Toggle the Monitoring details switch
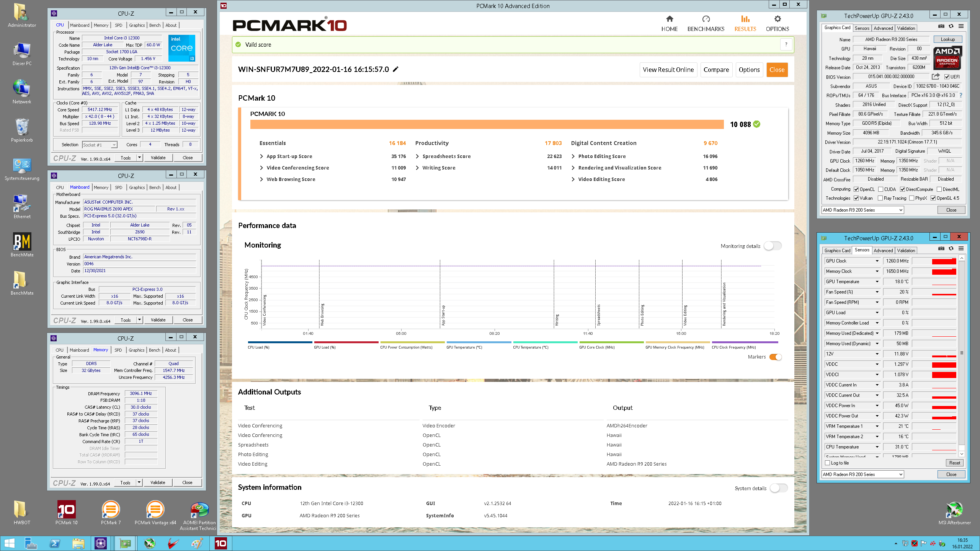Image resolution: width=980 pixels, height=551 pixels. click(x=773, y=246)
